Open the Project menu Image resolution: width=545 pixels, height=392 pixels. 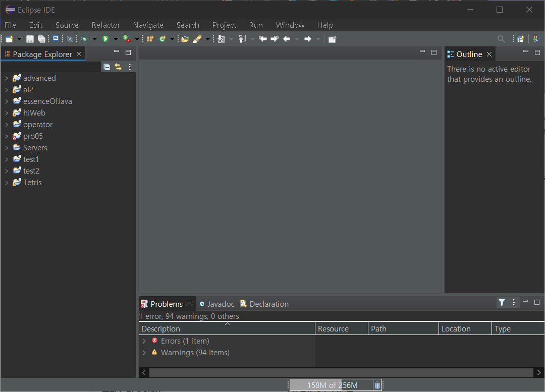(x=224, y=25)
